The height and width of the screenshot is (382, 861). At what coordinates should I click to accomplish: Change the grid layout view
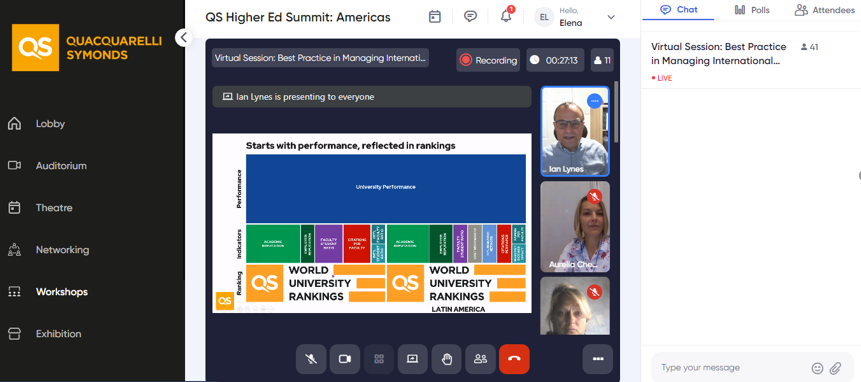click(x=379, y=359)
